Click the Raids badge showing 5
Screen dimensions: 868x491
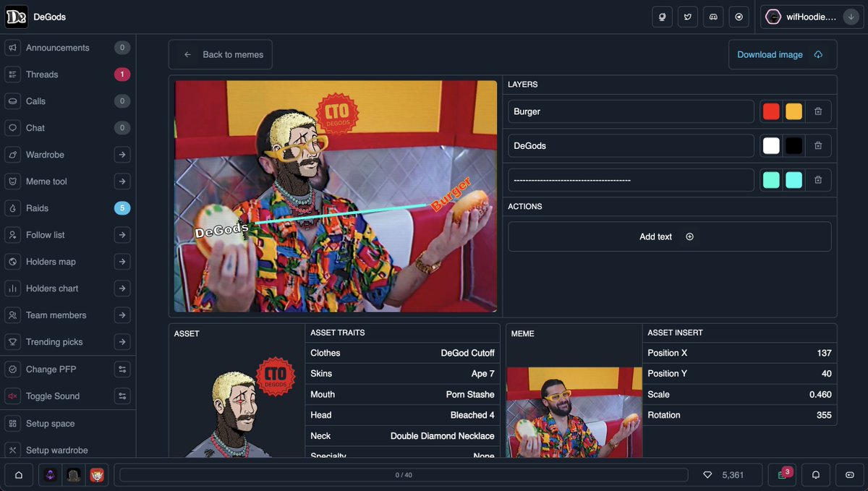tap(122, 208)
